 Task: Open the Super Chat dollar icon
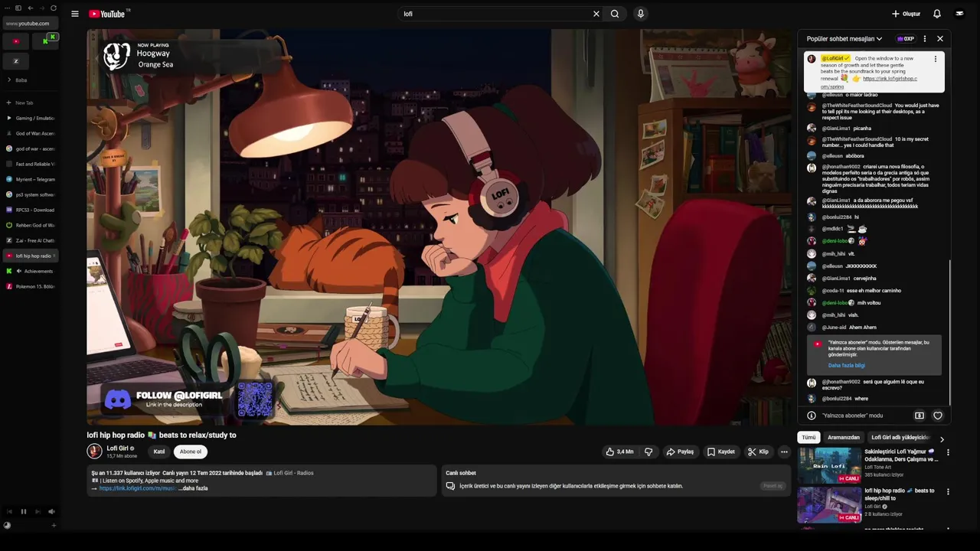[920, 416]
